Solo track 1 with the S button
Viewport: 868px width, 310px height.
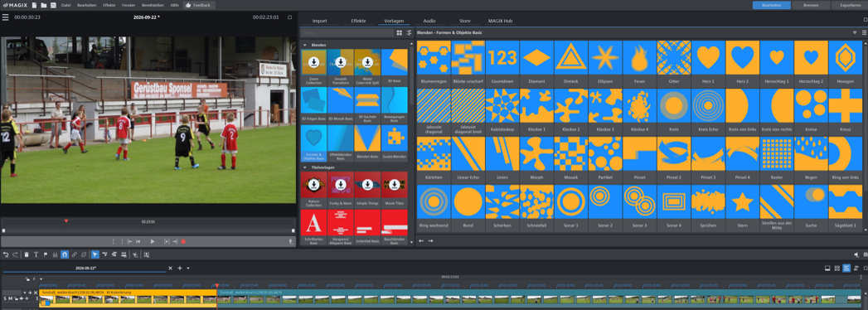pos(5,298)
